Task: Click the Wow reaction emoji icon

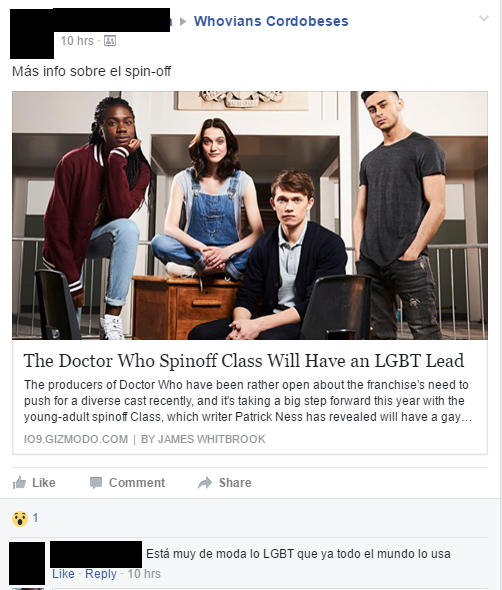Action: 20,519
